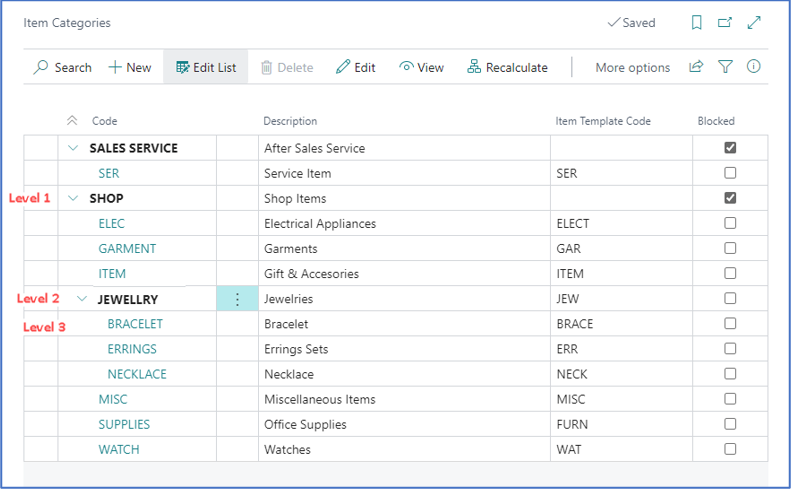Open the row menu dots for JEWELLRY
The width and height of the screenshot is (791, 490).
tap(238, 299)
